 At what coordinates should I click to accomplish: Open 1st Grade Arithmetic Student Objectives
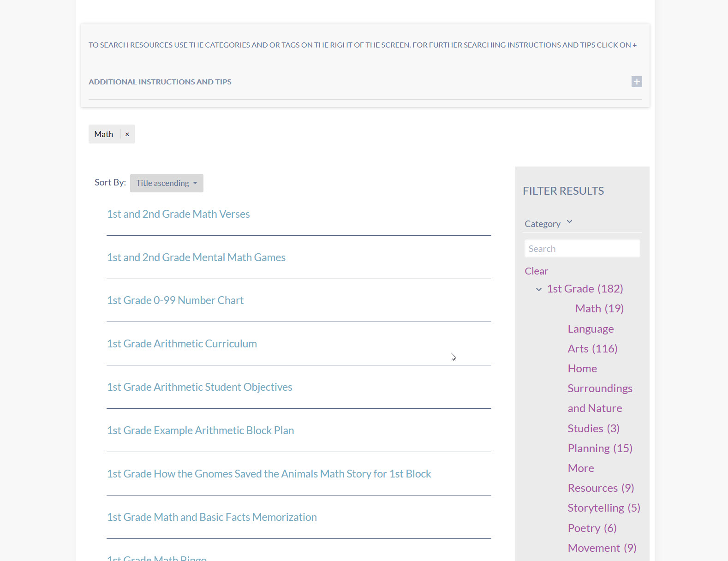click(x=199, y=387)
